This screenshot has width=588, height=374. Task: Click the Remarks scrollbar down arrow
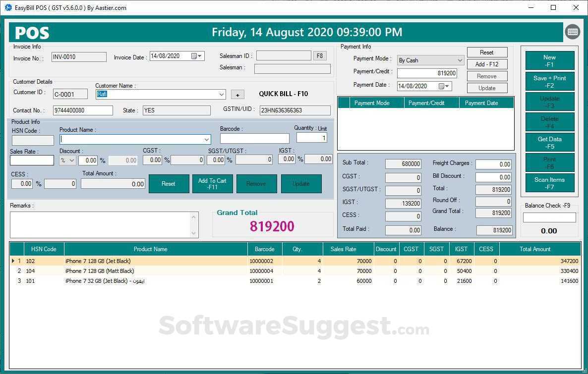(x=193, y=233)
